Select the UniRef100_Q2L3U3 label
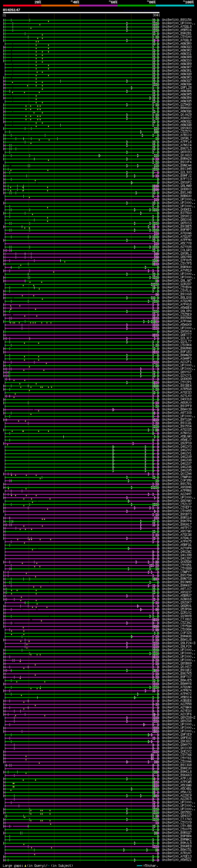The width and height of the screenshot is (197, 868). 177,172
